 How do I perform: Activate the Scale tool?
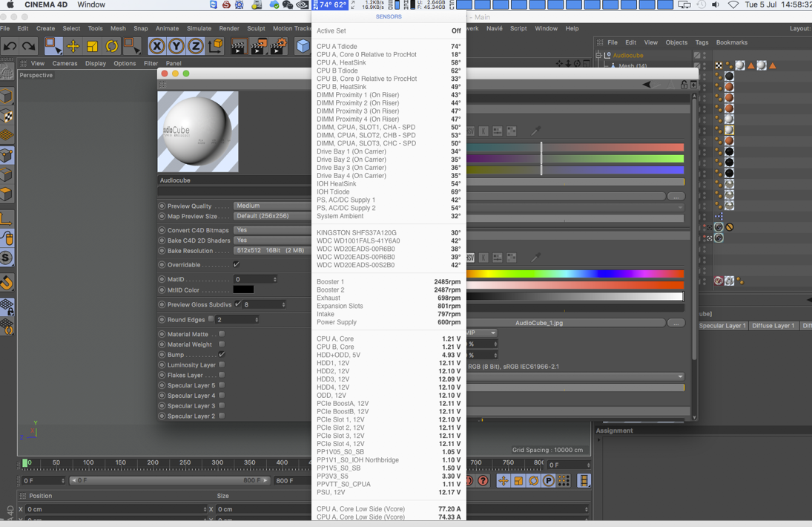pyautogui.click(x=92, y=47)
